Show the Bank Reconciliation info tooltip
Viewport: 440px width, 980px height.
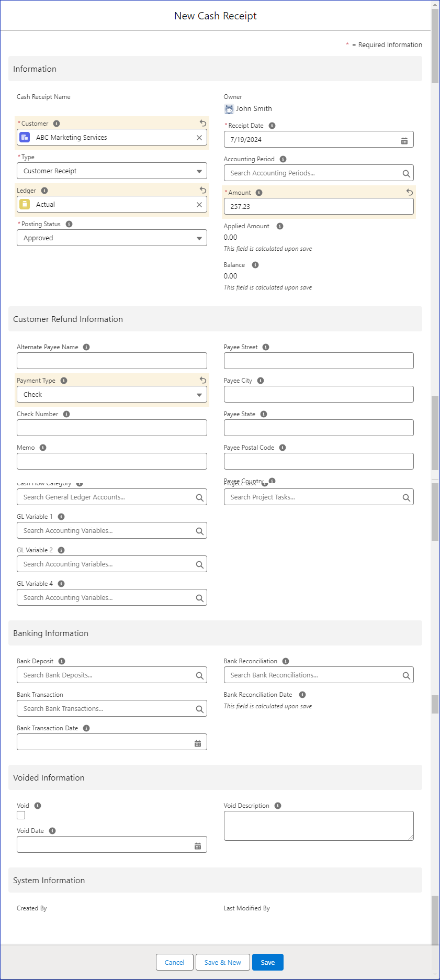tap(286, 661)
